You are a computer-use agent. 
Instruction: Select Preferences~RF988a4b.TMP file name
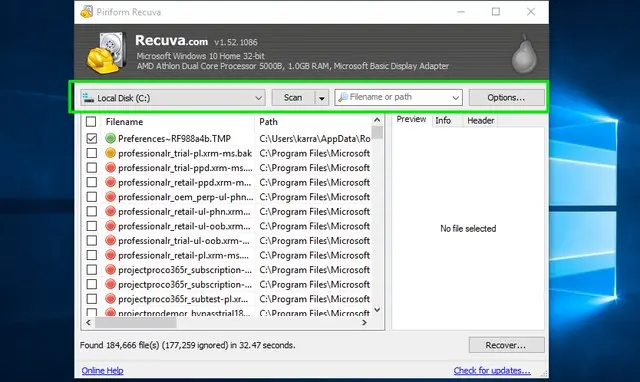tap(174, 139)
